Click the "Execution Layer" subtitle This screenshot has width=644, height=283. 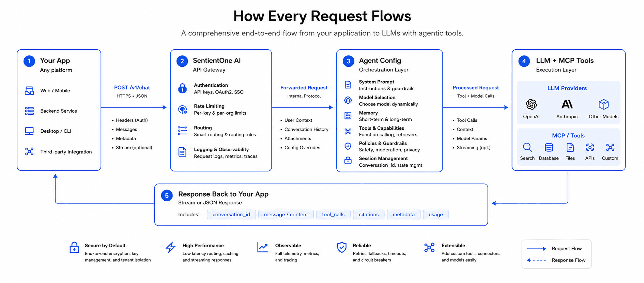(556, 70)
